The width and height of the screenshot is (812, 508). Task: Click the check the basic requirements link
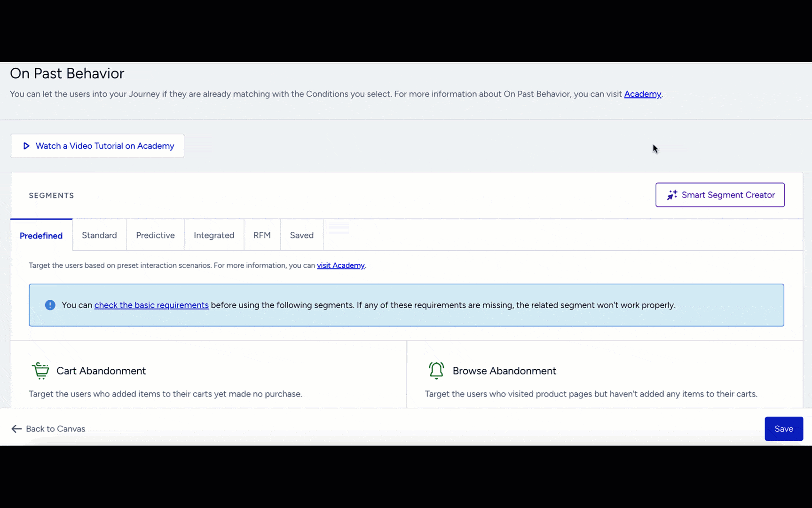pos(151,305)
